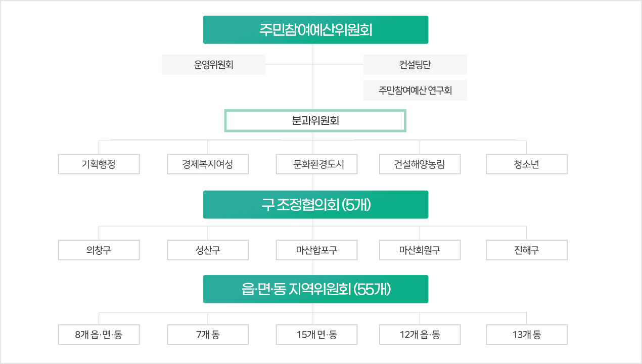The width and height of the screenshot is (642, 364).
Task: Select the 건설해양농림 subcommittee box
Action: click(420, 164)
